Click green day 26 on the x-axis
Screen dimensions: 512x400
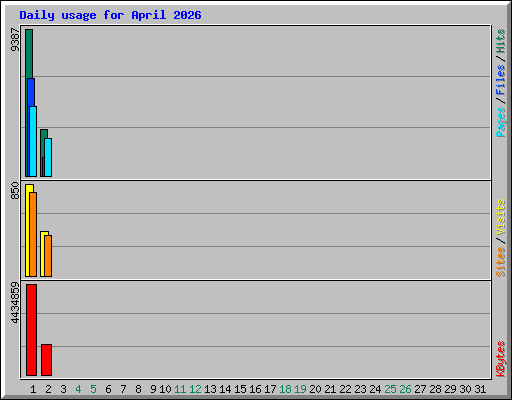point(405,389)
